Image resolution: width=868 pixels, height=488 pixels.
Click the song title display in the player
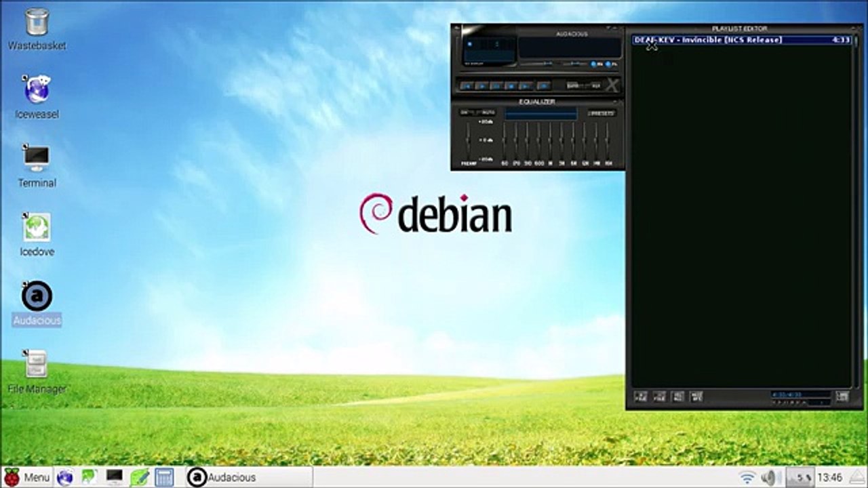coord(570,47)
